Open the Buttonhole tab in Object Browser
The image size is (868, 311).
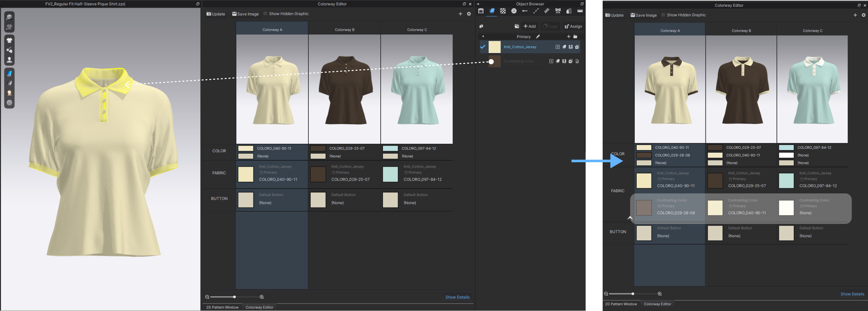click(525, 11)
